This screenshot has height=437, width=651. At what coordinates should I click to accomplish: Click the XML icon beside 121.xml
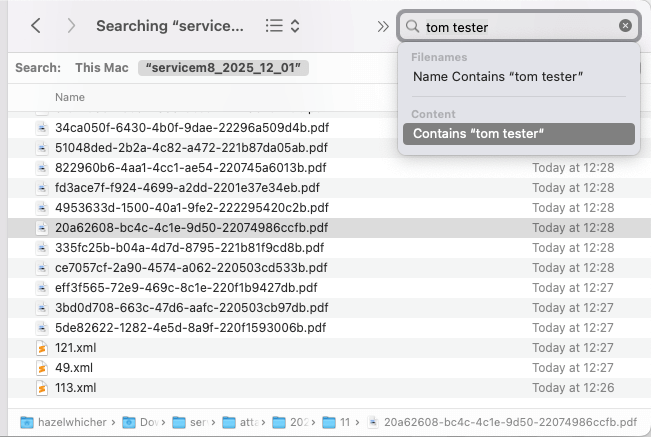pyautogui.click(x=42, y=348)
